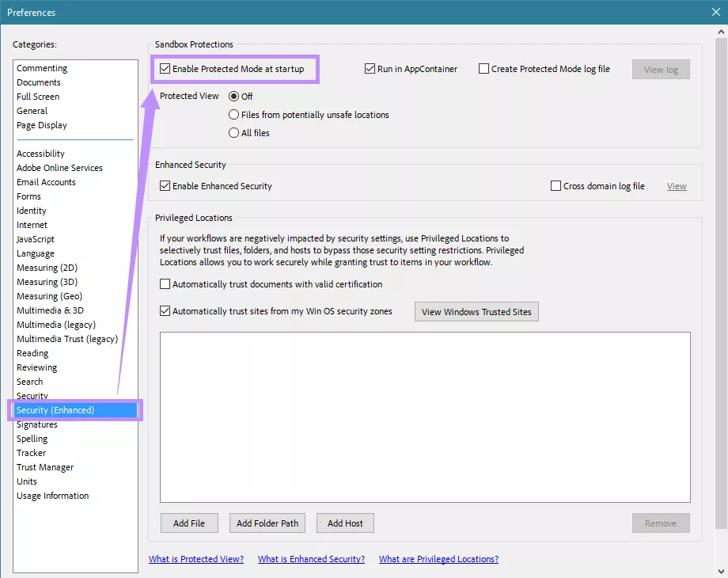Disable Run in AppContainer
The image size is (728, 578).
(x=370, y=69)
